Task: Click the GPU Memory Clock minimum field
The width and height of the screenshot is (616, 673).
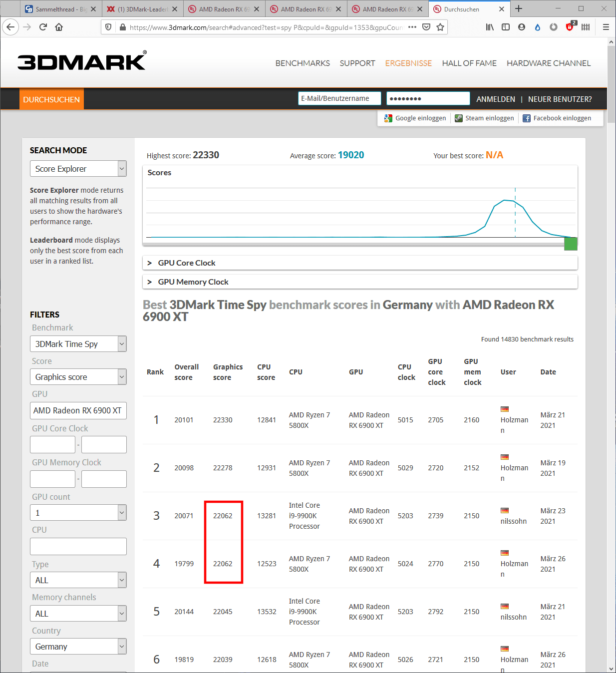Action: (x=52, y=479)
